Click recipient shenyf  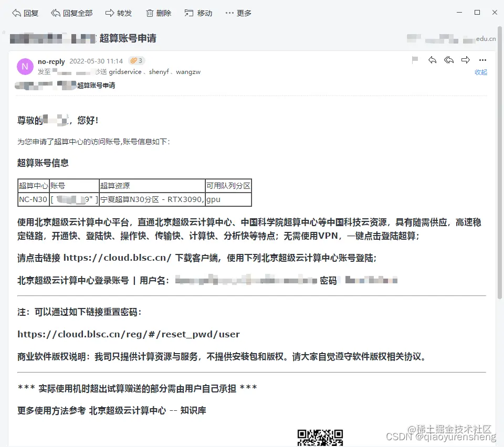click(159, 72)
